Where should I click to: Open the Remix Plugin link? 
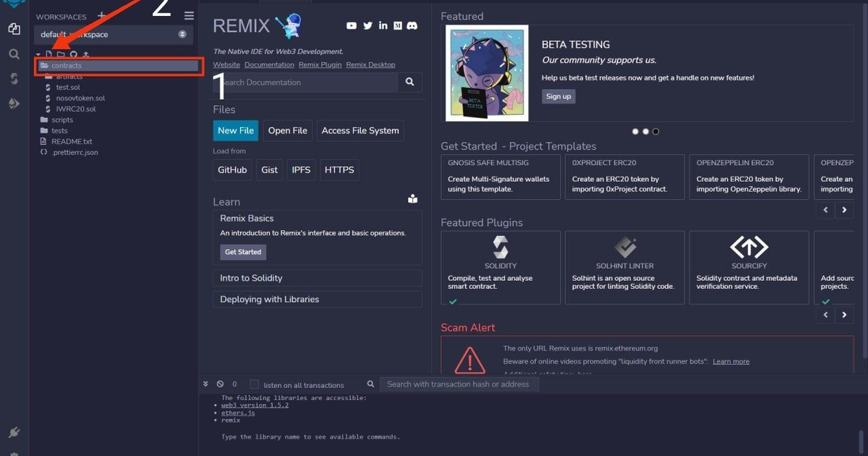click(320, 64)
